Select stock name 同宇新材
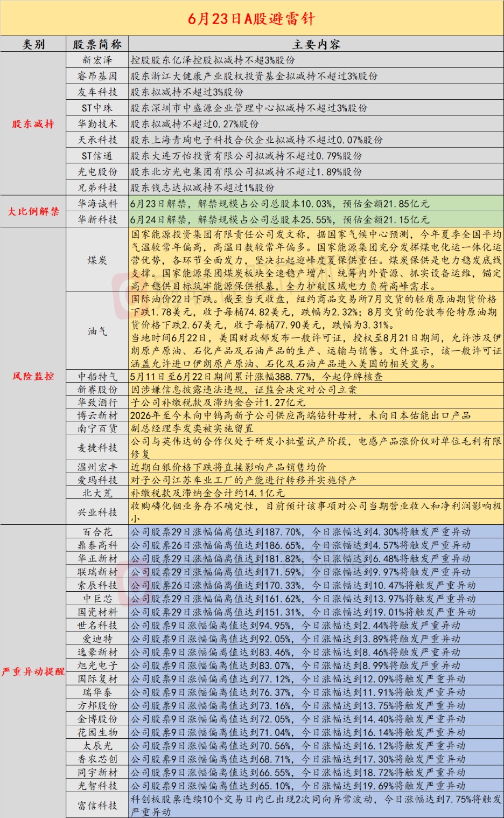504x818 pixels. [x=97, y=772]
